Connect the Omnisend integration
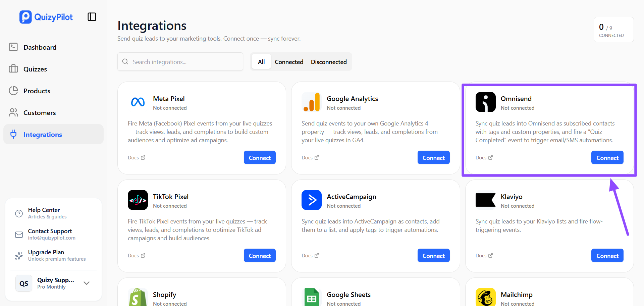 (x=607, y=157)
